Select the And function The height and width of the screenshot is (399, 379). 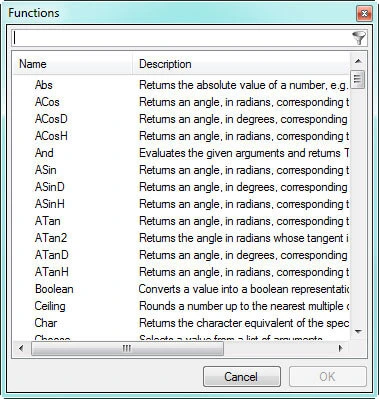point(44,153)
